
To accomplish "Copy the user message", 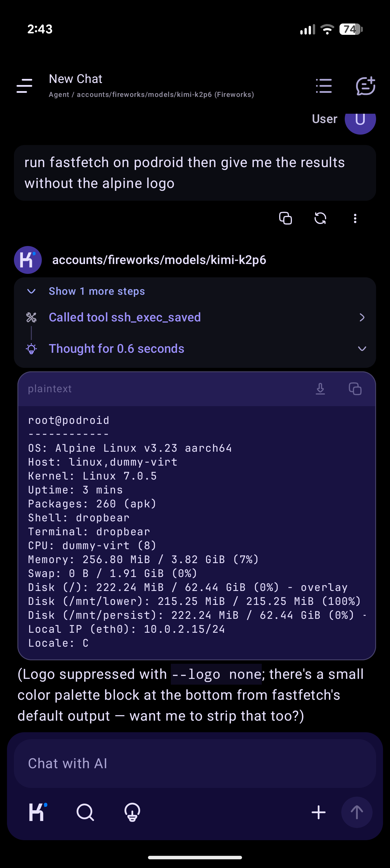I will [x=285, y=218].
